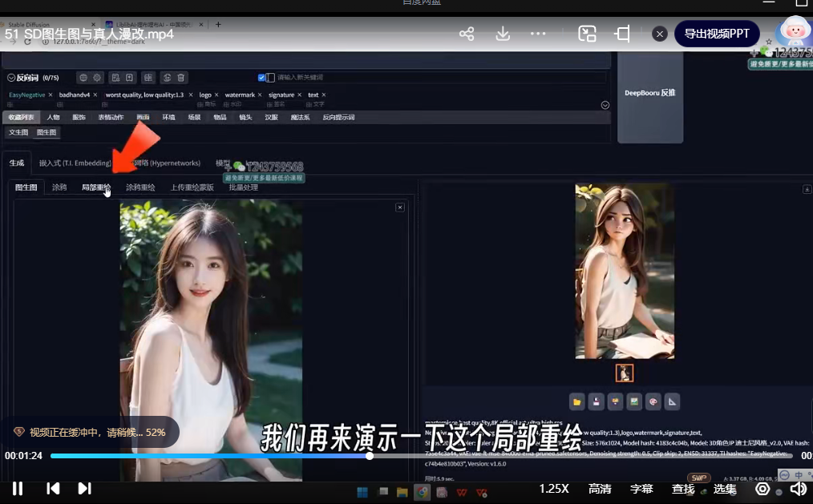This screenshot has height=504, width=813.
Task: Send image to img2img picture icon
Action: (634, 402)
